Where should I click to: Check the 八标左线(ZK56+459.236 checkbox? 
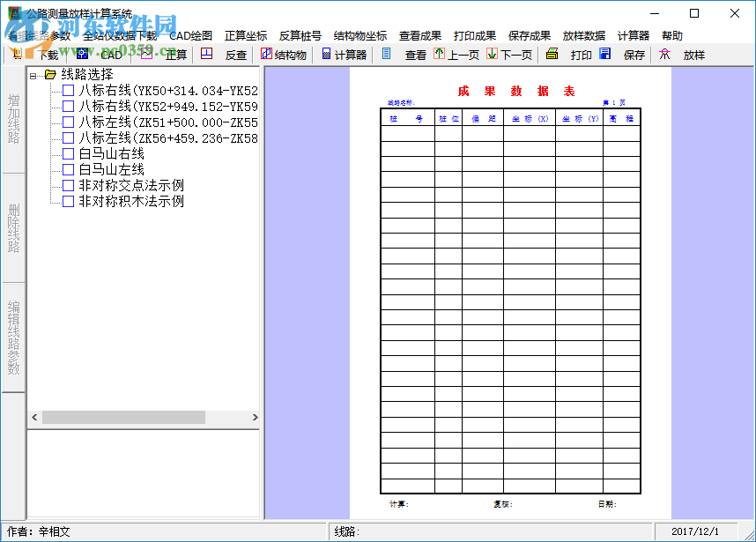tap(69, 138)
